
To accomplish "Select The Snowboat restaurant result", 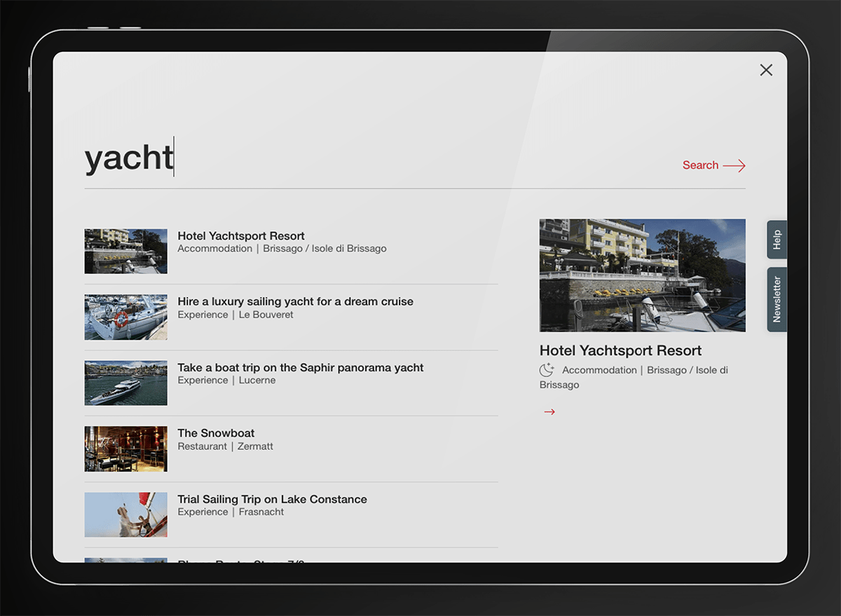I will (216, 433).
